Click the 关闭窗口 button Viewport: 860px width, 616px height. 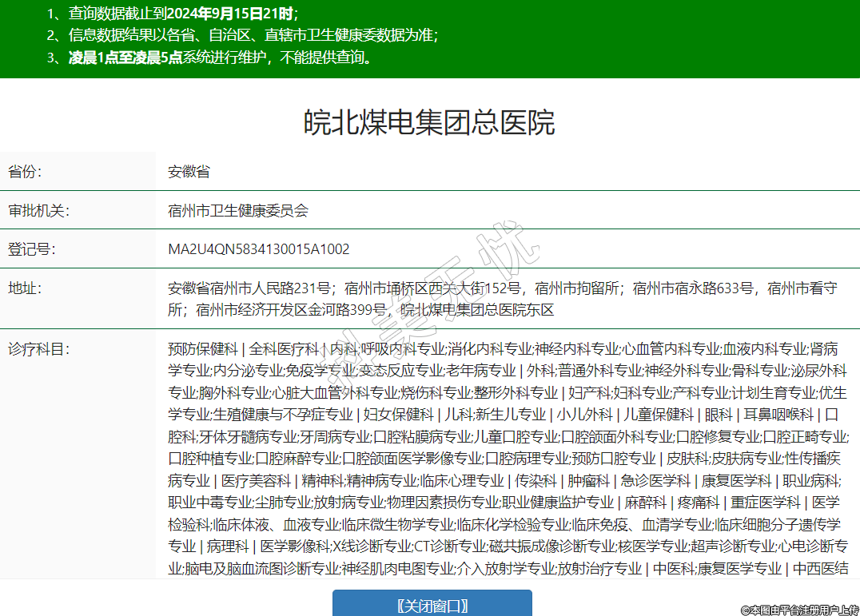click(432, 605)
